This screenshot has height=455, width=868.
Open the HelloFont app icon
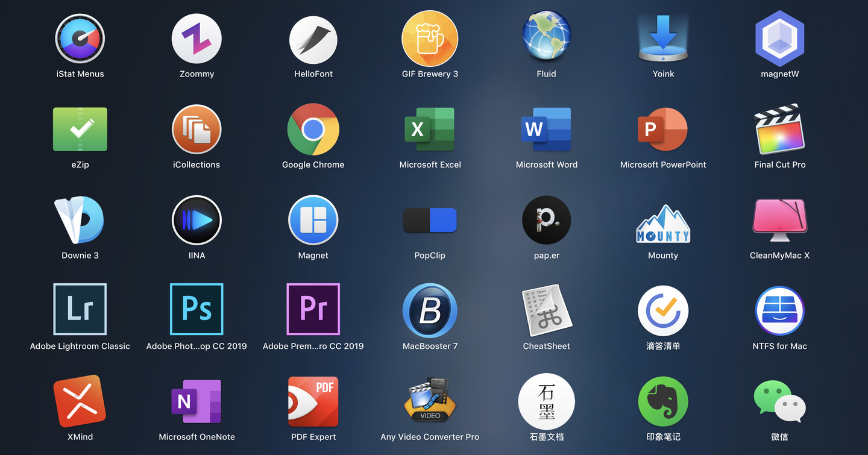(313, 39)
